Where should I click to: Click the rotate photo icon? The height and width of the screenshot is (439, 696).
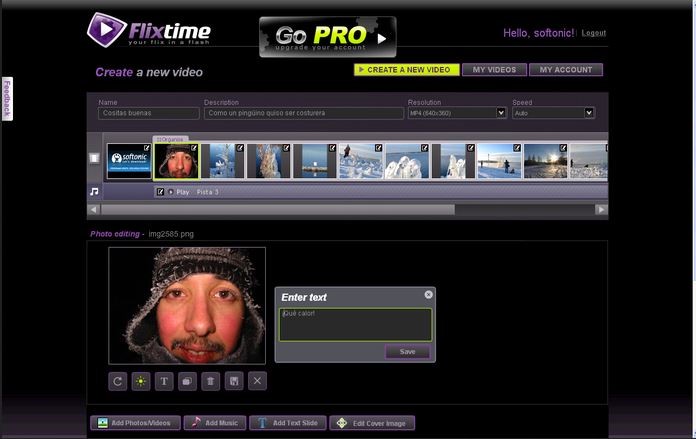118,381
